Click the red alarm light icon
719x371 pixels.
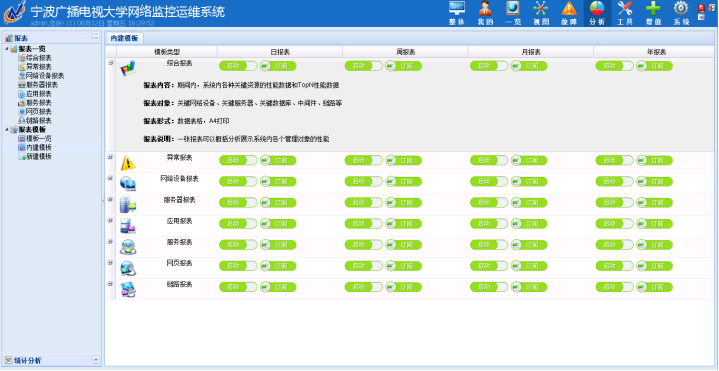pyautogui.click(x=701, y=7)
